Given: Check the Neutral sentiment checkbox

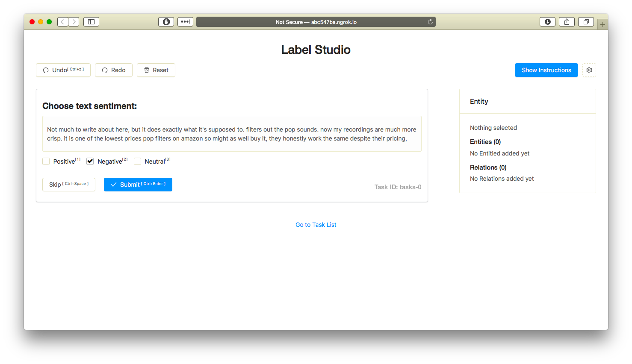Looking at the screenshot, I should (x=138, y=161).
